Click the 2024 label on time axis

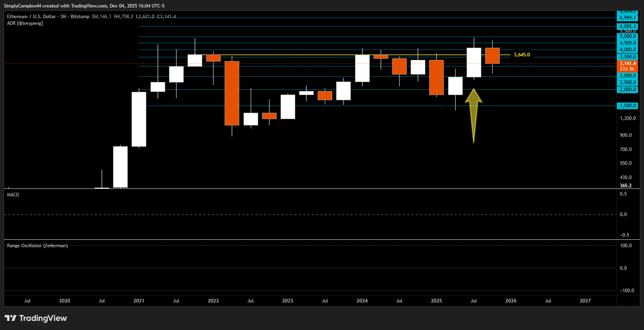coord(362,301)
